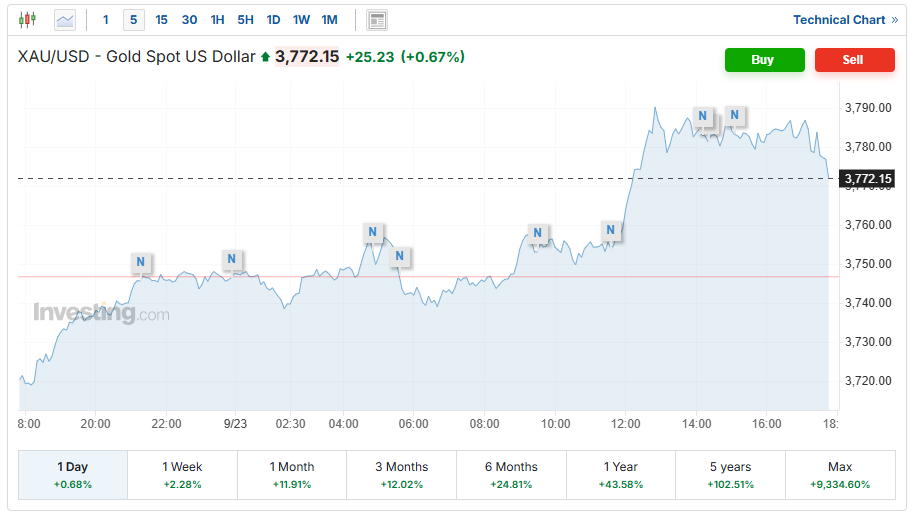Open the first news marker near 22:00

141,263
